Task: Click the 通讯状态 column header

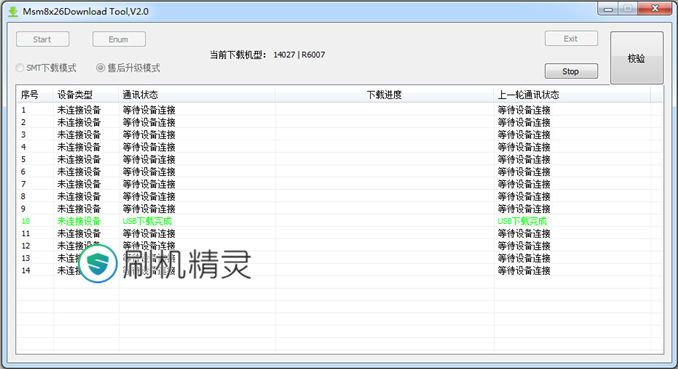Action: tap(197, 95)
